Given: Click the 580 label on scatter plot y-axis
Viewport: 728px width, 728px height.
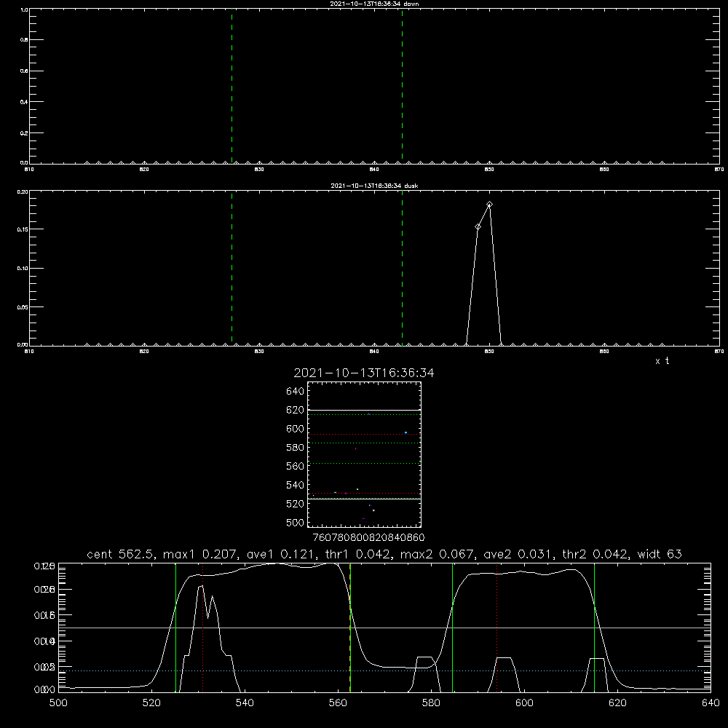Looking at the screenshot, I should [x=295, y=448].
